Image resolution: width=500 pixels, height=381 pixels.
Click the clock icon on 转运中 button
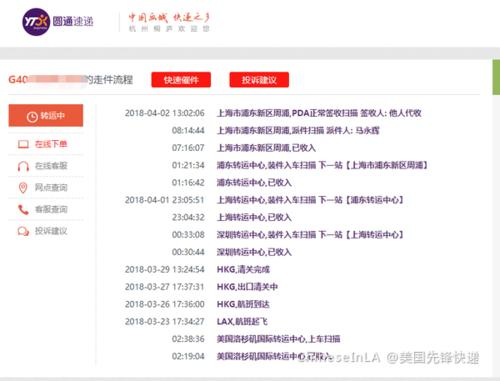click(x=32, y=117)
